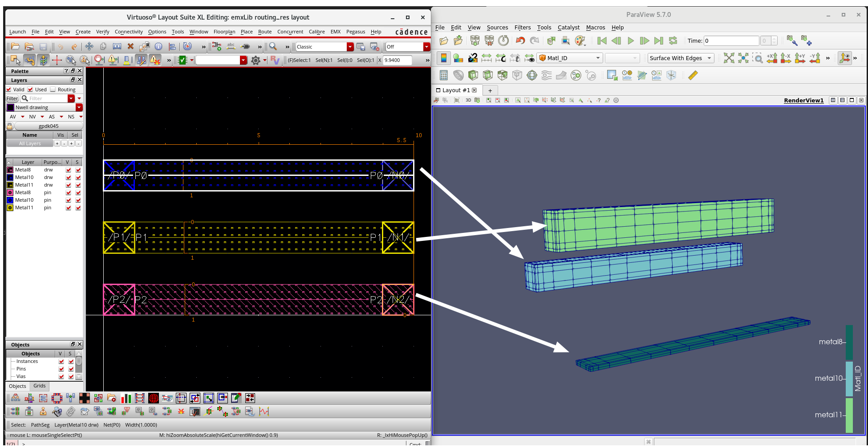Click the Calculator filter icon in ParaView
This screenshot has height=448, width=868.
[443, 75]
